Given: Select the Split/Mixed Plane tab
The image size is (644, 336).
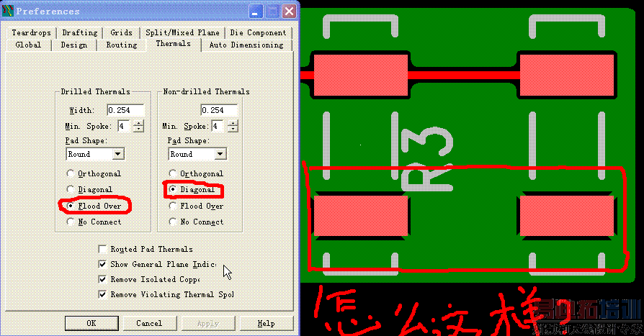Looking at the screenshot, I should (x=182, y=32).
